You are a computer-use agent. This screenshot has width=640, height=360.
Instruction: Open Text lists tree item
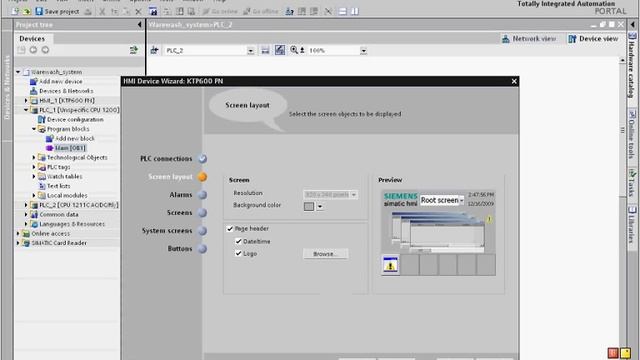tap(58, 186)
